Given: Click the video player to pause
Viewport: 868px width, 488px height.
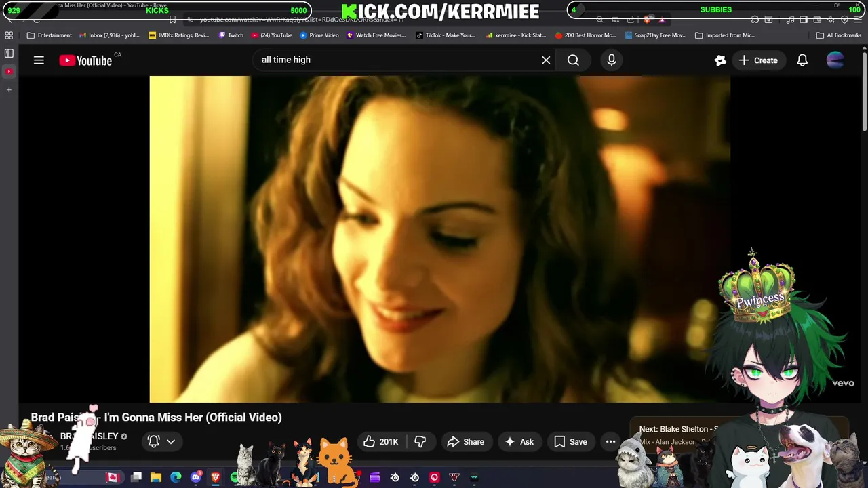Looking at the screenshot, I should 439,239.
